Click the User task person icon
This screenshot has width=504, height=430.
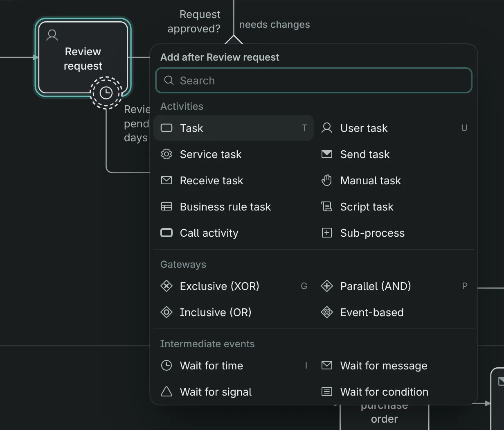pyautogui.click(x=327, y=128)
